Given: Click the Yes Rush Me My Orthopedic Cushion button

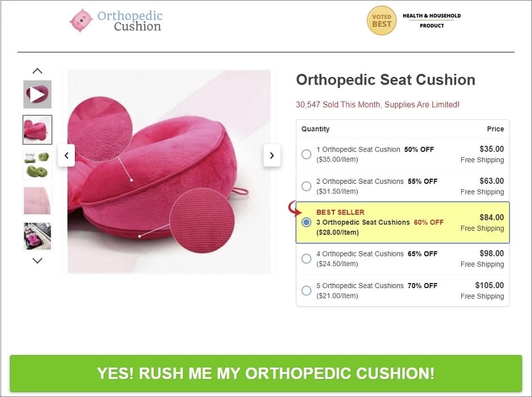Looking at the screenshot, I should point(265,373).
